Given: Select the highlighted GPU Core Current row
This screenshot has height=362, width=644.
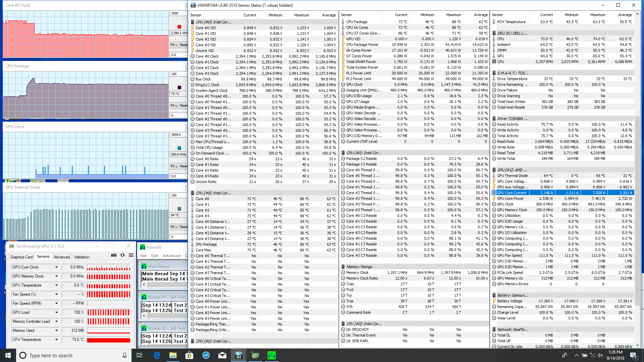Looking at the screenshot, I should [562, 193].
